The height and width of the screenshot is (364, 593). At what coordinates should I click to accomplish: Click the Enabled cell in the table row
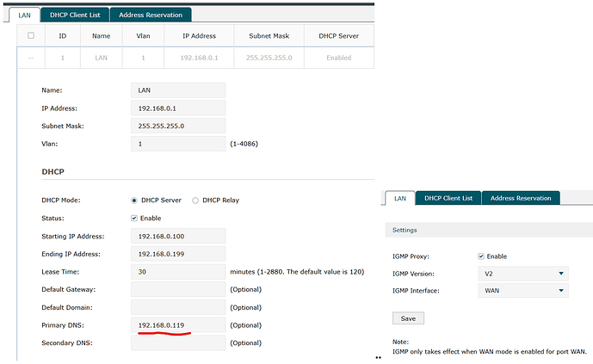pos(339,58)
